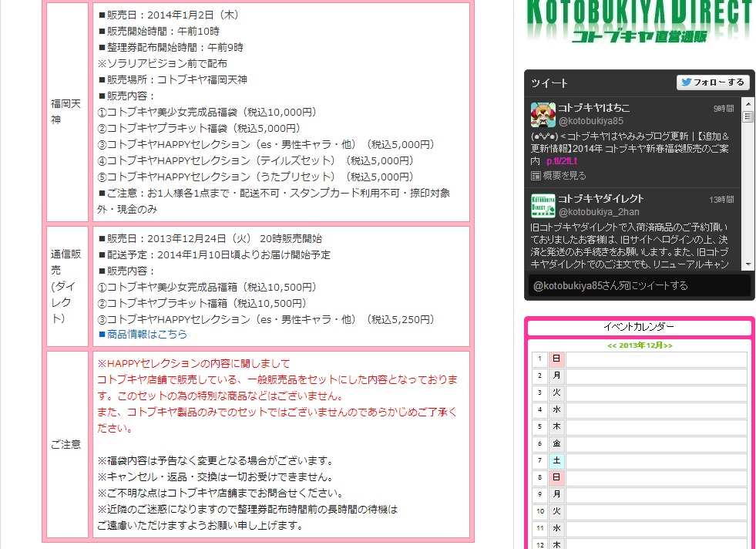Open コトブキヤはちこ avatar image
This screenshot has height=549, width=756.
pos(543,115)
